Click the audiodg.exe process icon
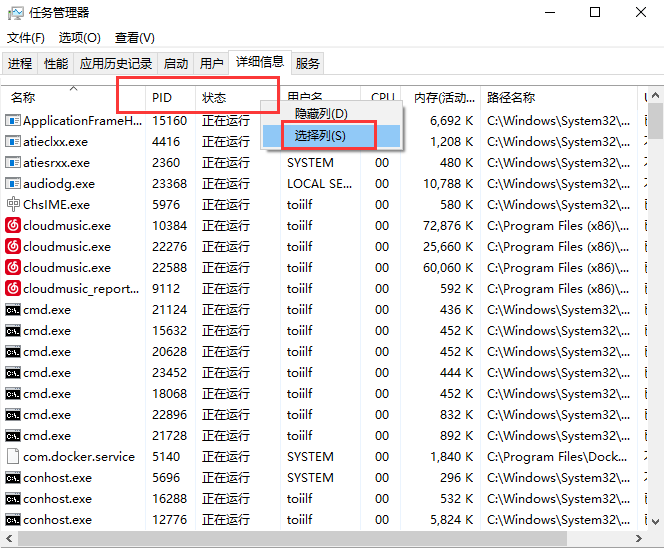664x553 pixels. [13, 184]
